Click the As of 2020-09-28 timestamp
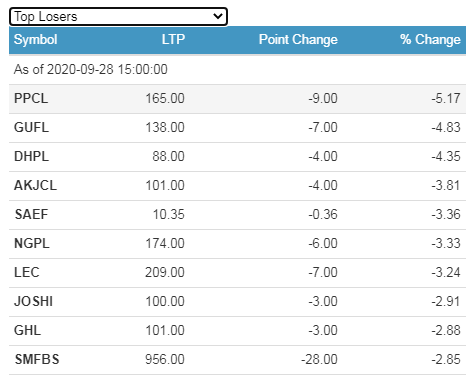Image resolution: width=473 pixels, height=379 pixels. click(x=90, y=69)
